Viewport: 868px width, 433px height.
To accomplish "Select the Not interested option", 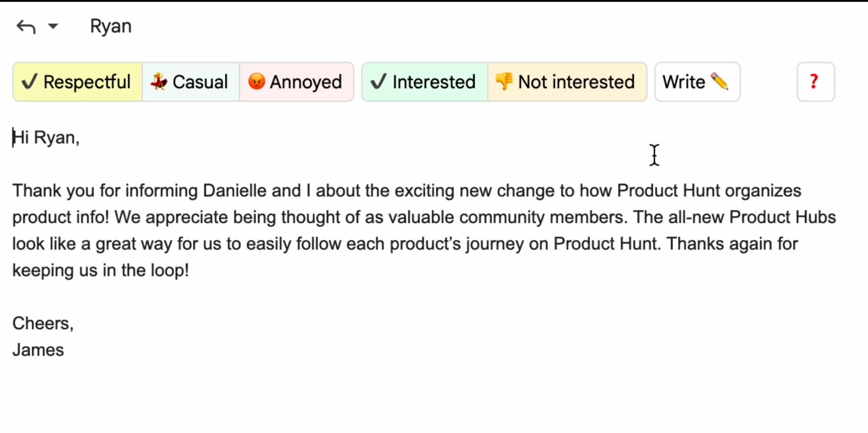I will click(567, 82).
